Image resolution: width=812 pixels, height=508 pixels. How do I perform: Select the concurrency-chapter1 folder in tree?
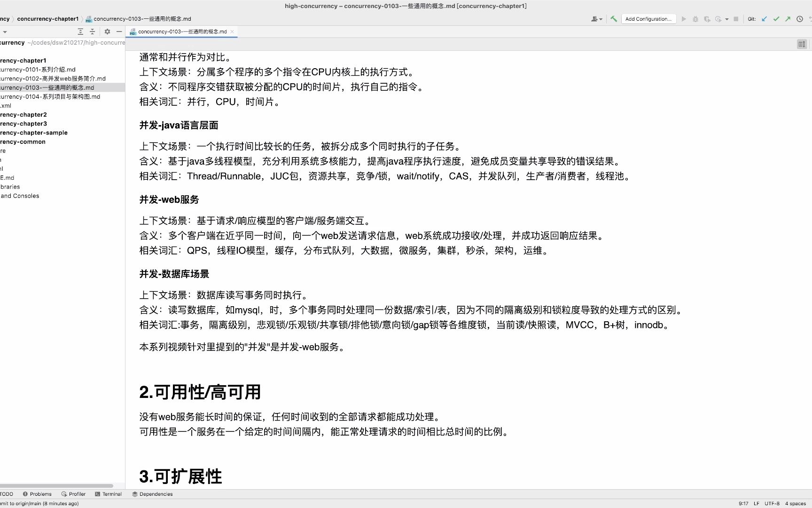coord(23,60)
